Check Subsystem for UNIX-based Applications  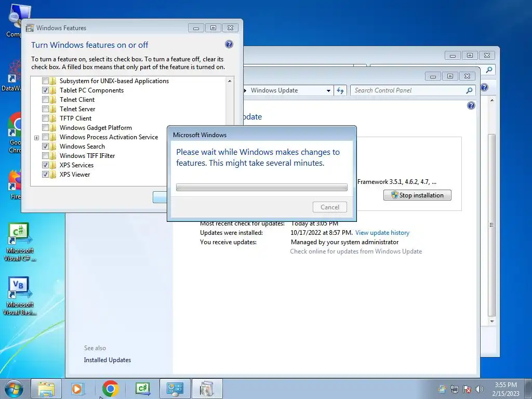click(x=46, y=81)
